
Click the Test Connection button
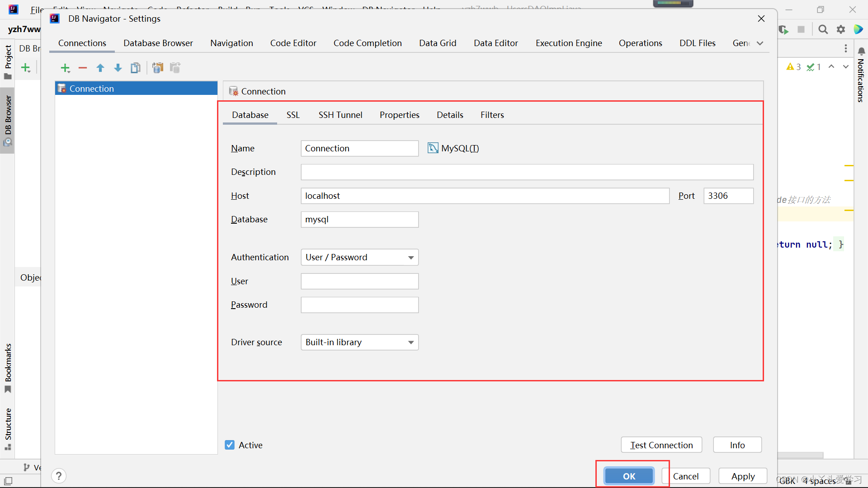click(x=662, y=445)
